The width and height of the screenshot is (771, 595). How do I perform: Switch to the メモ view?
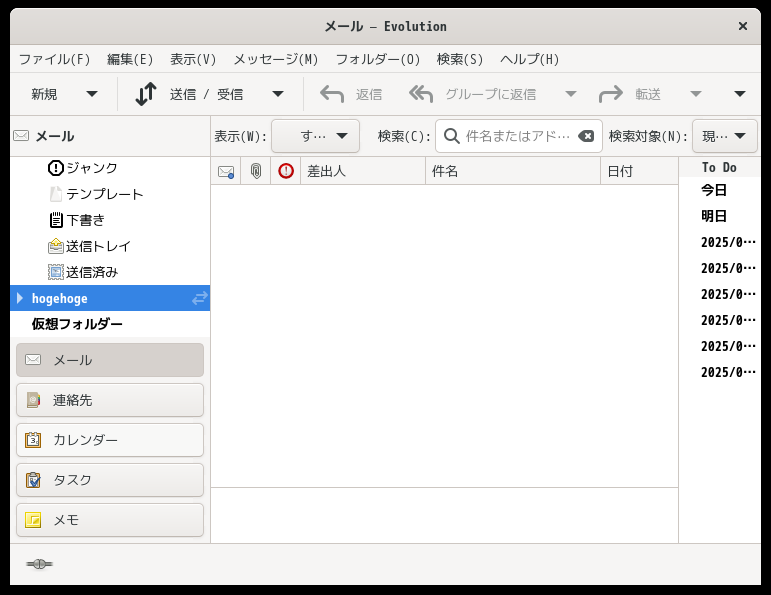[110, 520]
